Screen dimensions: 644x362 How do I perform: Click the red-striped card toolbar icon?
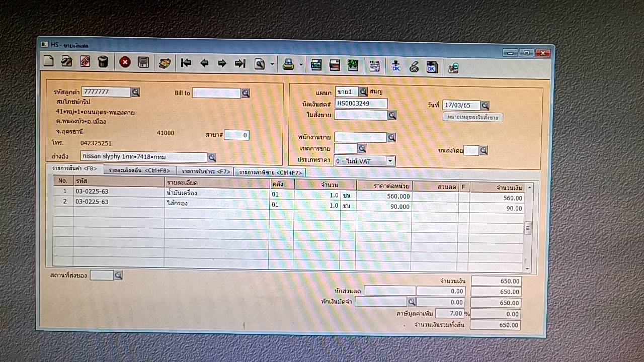pos(335,65)
